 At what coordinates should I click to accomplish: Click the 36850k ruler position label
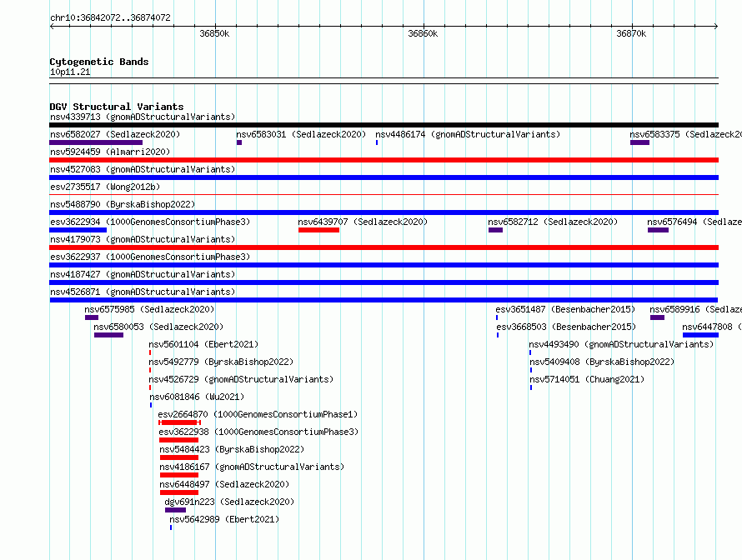(214, 33)
